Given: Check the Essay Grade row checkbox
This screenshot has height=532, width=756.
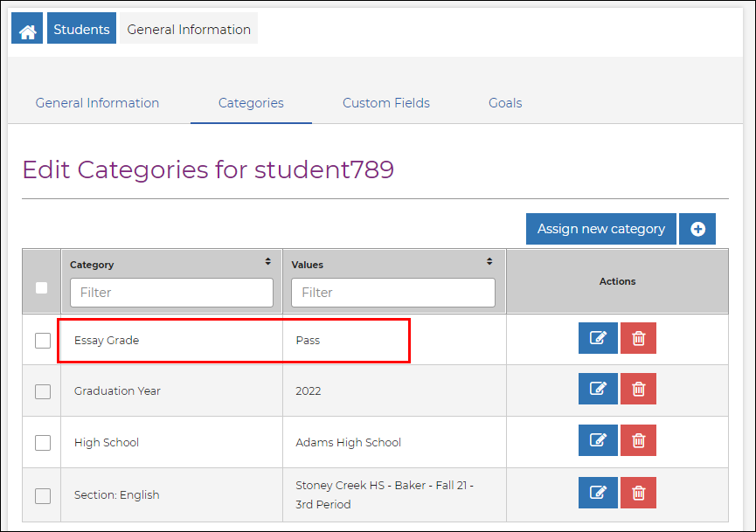Looking at the screenshot, I should (x=43, y=340).
